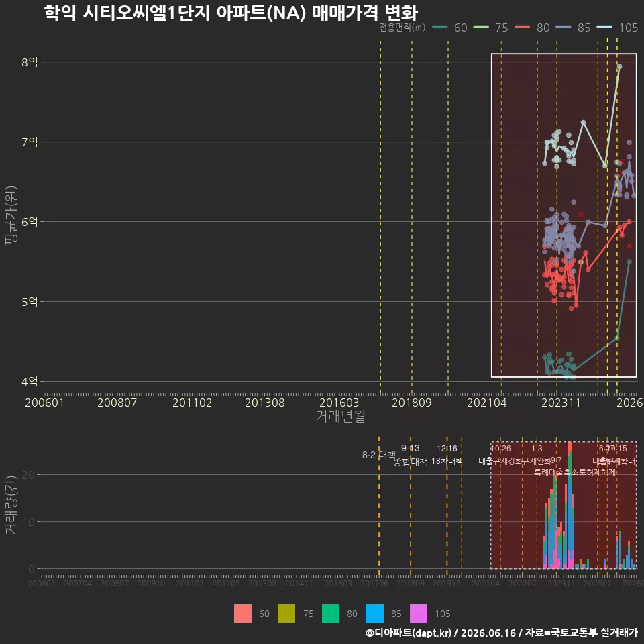Click the 8·2 대책 policy annotation
Image resolution: width=644 pixels, height=644 pixels.
pyautogui.click(x=378, y=455)
